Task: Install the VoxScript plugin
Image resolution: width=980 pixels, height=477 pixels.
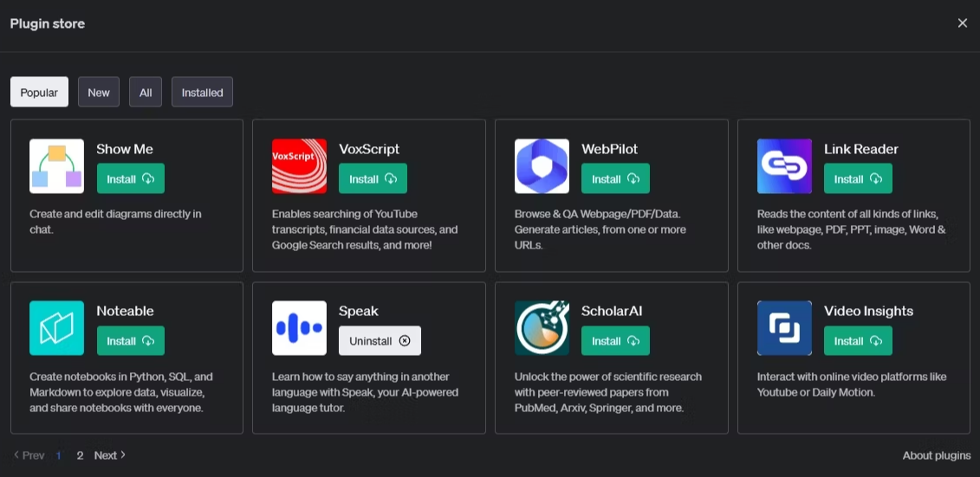Action: 373,178
